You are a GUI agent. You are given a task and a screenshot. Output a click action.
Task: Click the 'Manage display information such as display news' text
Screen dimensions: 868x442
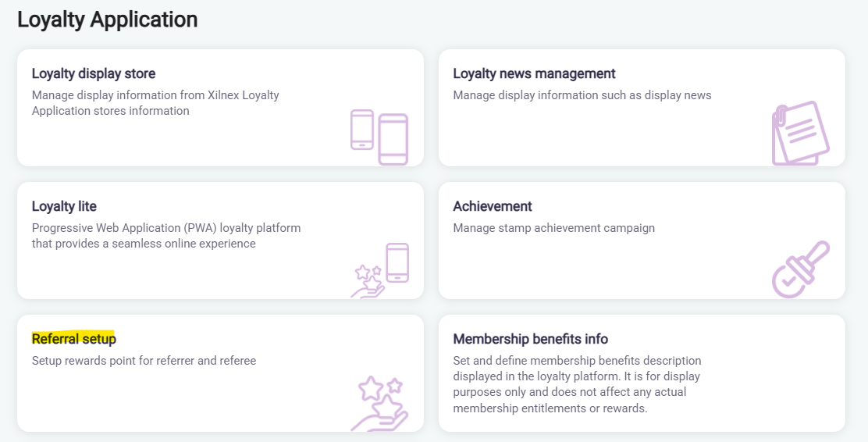582,95
